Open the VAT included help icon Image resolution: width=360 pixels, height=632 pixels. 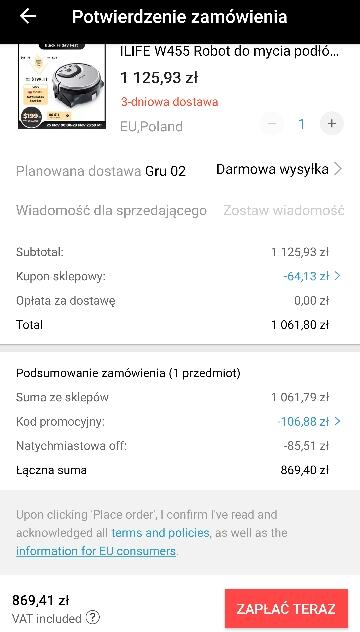point(93,617)
